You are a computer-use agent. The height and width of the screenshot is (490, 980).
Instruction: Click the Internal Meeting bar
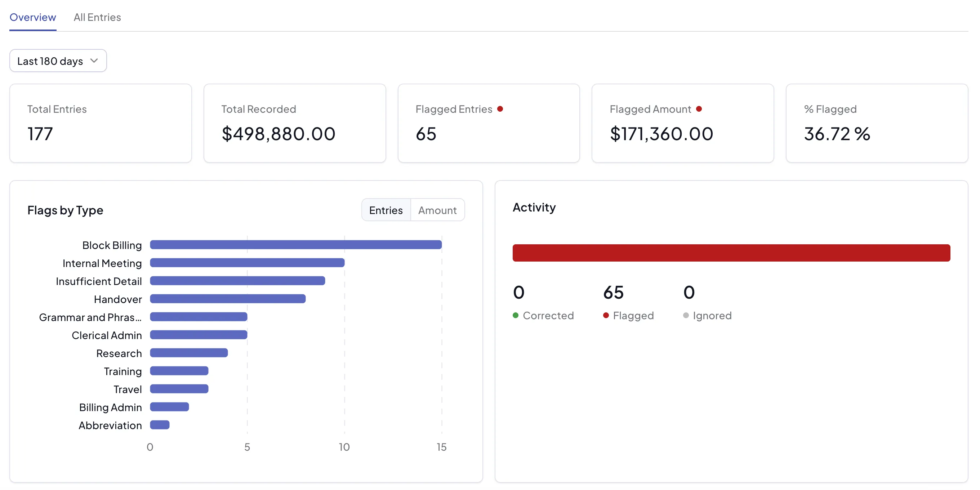click(247, 263)
